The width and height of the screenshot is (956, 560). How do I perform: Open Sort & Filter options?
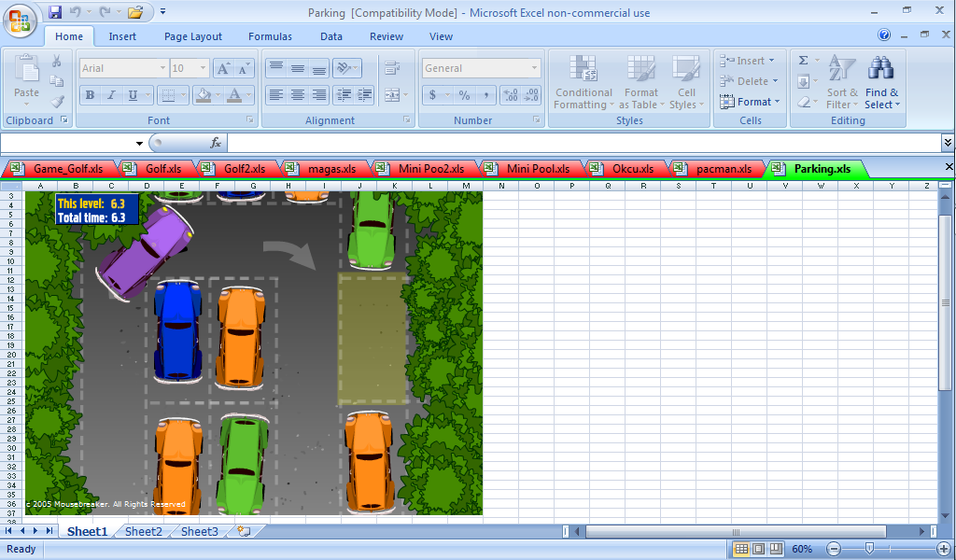tap(842, 83)
